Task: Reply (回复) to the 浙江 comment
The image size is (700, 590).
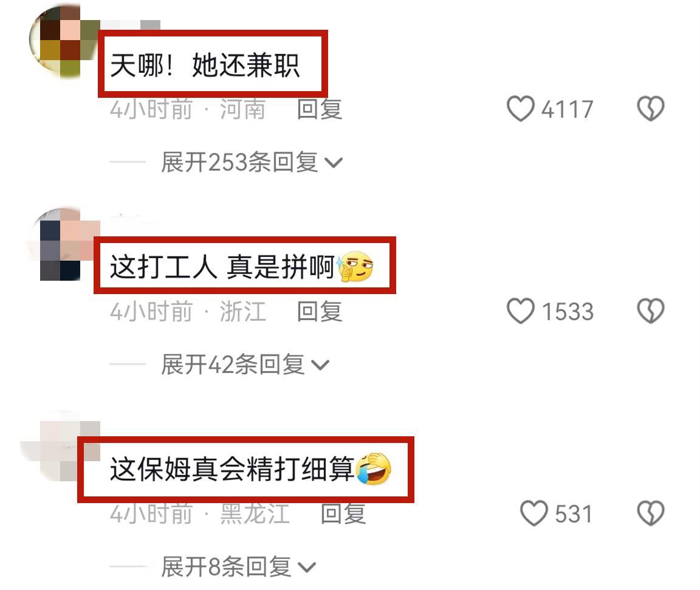Action: (320, 311)
